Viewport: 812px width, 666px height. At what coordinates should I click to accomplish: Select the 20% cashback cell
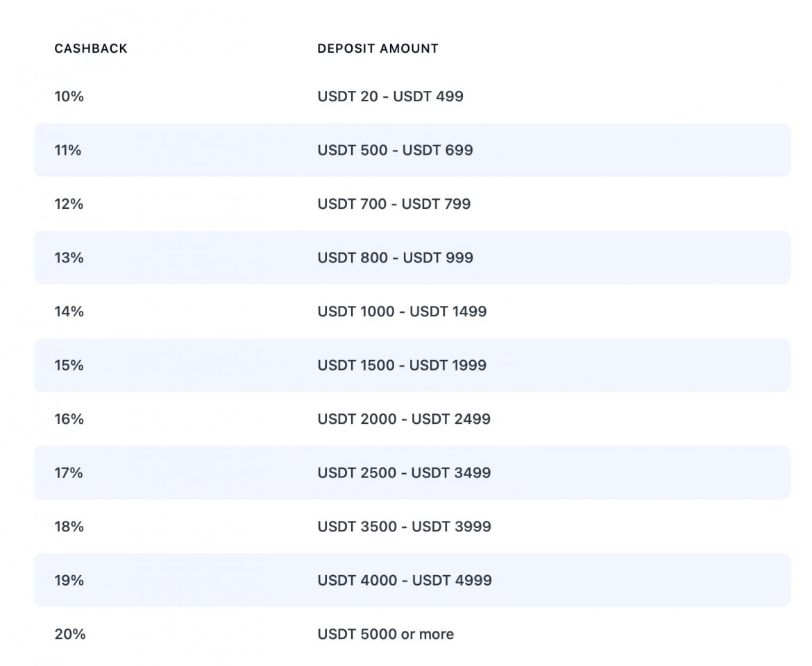click(x=70, y=634)
